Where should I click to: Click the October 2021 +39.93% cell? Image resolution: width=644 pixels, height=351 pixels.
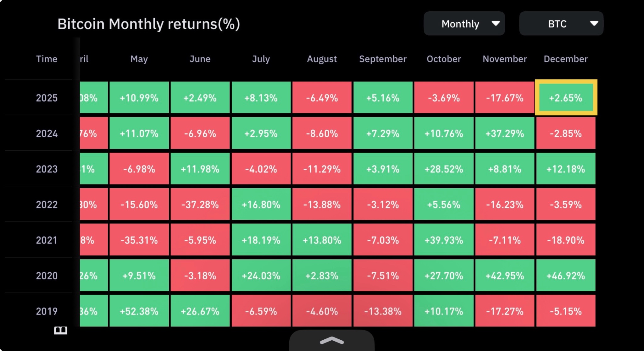click(x=444, y=240)
